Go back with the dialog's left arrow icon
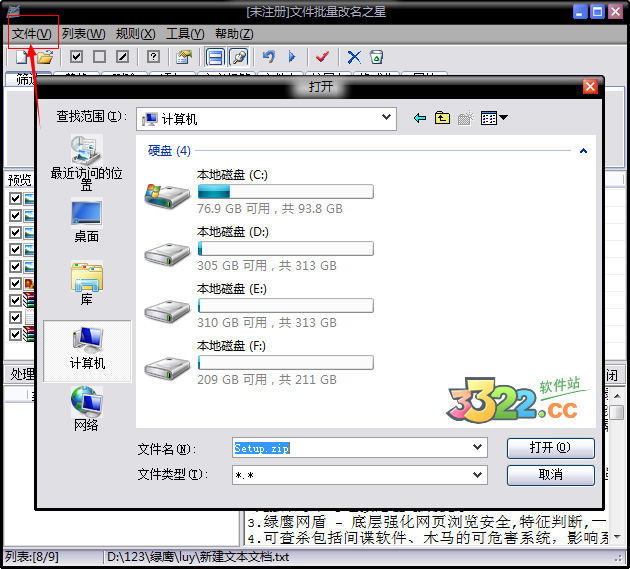This screenshot has height=569, width=630. [x=420, y=118]
